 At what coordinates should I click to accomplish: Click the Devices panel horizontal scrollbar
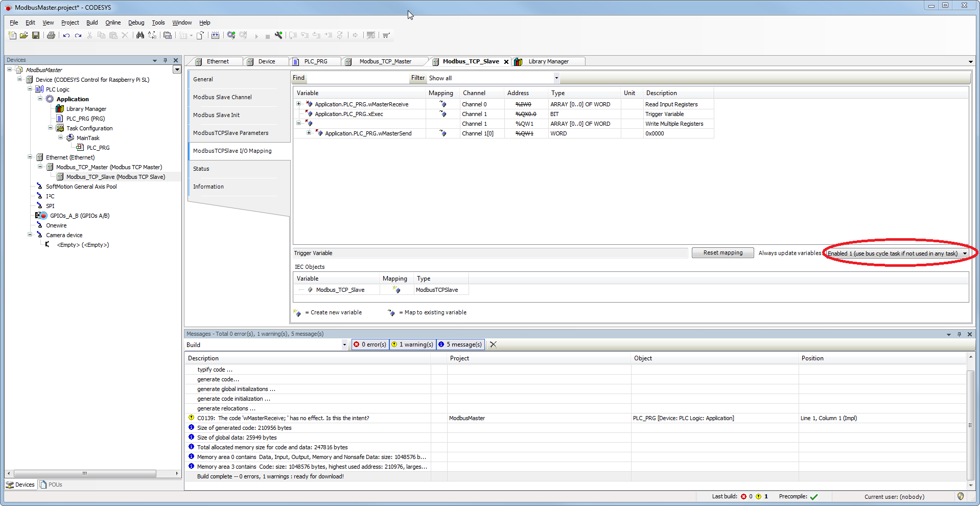coord(85,474)
